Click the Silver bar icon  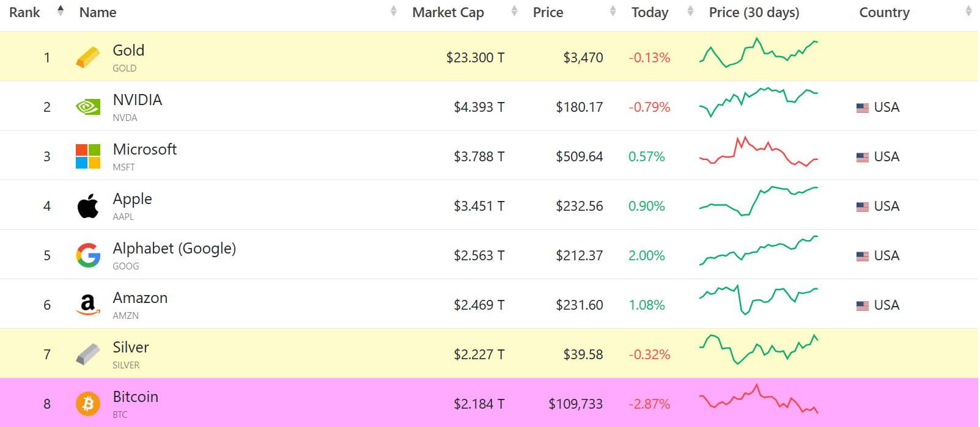coord(88,354)
